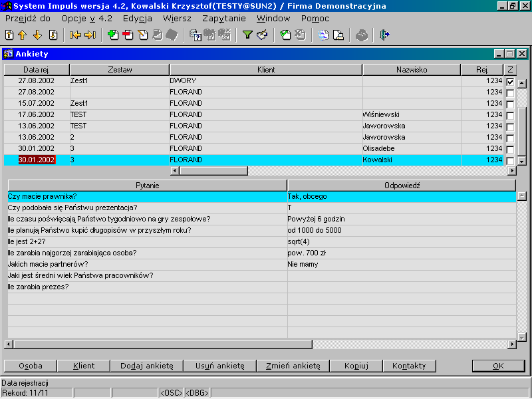This screenshot has width=532, height=399.
Task: Click up arrow of surveys table scrollbar
Action: (522, 82)
